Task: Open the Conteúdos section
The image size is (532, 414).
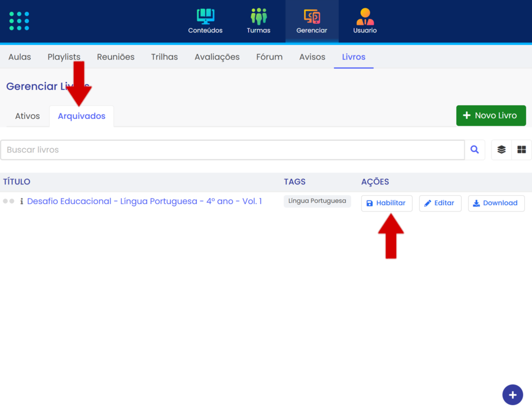Action: point(205,21)
